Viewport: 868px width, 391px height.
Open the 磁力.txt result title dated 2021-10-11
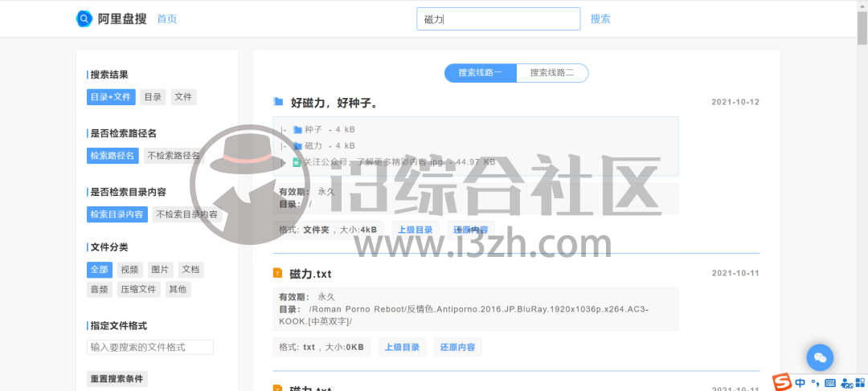(310, 274)
